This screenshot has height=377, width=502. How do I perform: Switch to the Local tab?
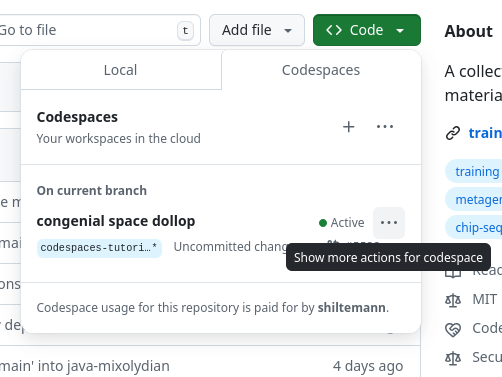121,70
